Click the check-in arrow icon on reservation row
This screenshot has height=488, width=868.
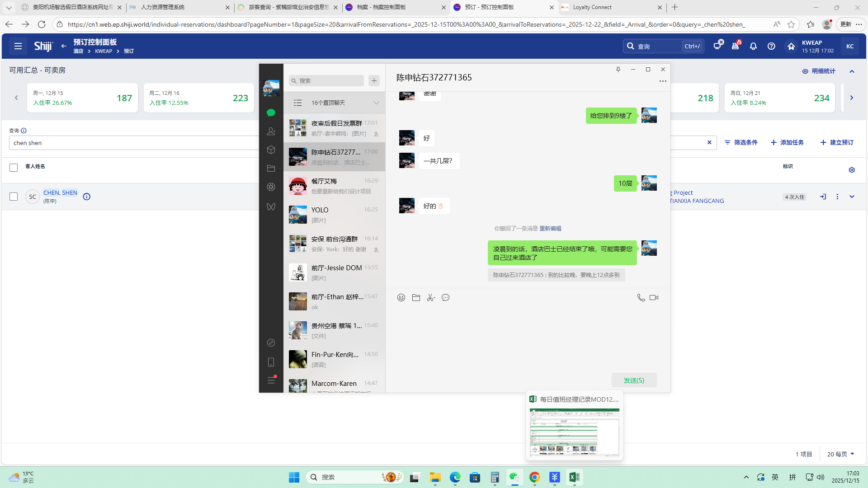point(823,197)
